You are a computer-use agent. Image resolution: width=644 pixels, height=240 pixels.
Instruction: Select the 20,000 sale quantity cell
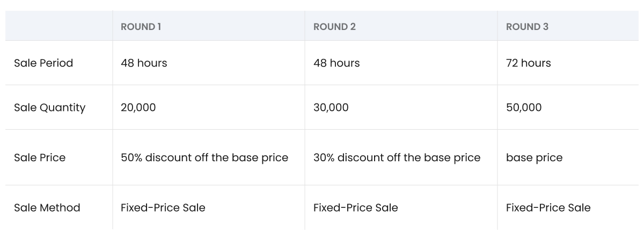(x=138, y=108)
